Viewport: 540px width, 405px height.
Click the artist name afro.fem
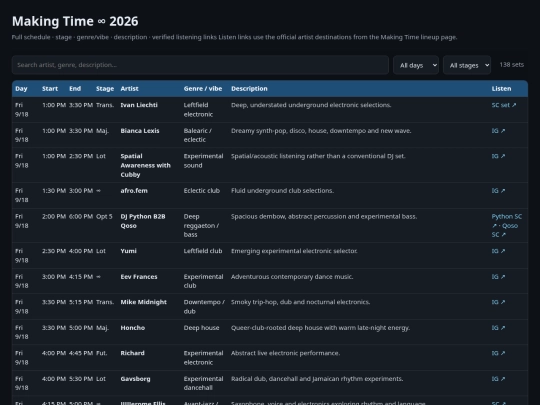pos(134,190)
